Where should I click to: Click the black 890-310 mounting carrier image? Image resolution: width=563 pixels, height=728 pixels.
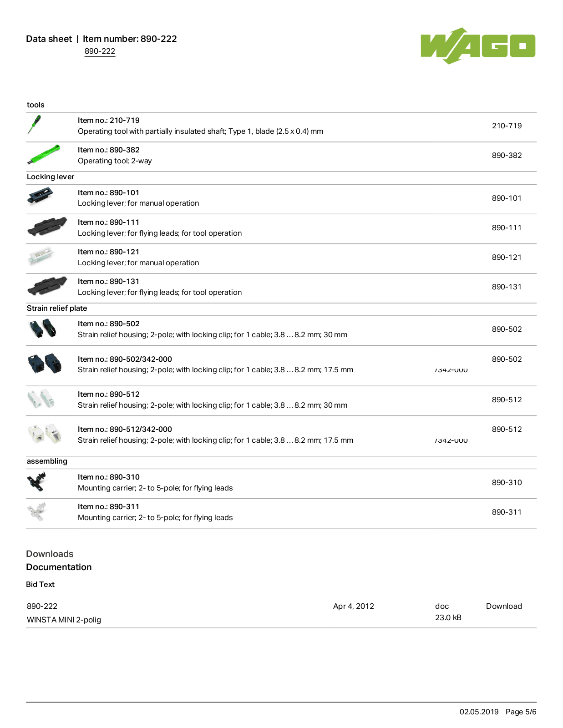[x=37, y=482]
